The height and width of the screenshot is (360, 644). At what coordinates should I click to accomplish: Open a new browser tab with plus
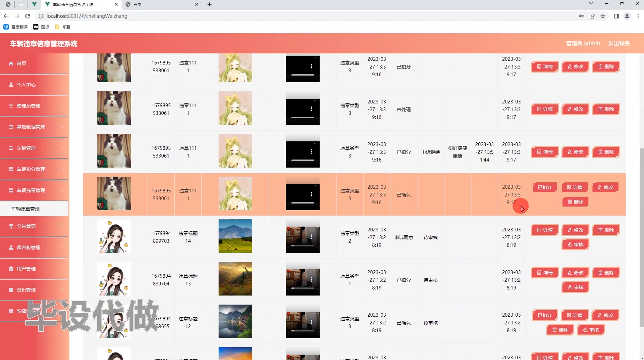pos(210,4)
